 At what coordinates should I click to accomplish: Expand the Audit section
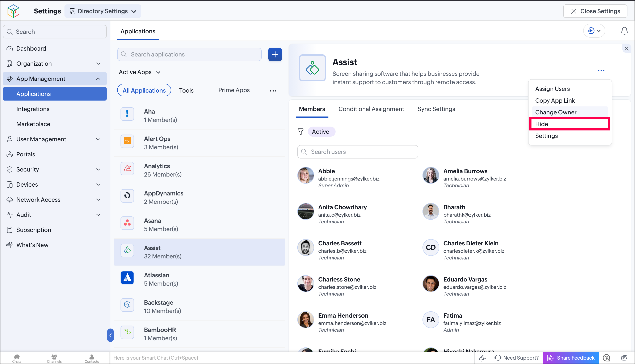click(x=55, y=215)
